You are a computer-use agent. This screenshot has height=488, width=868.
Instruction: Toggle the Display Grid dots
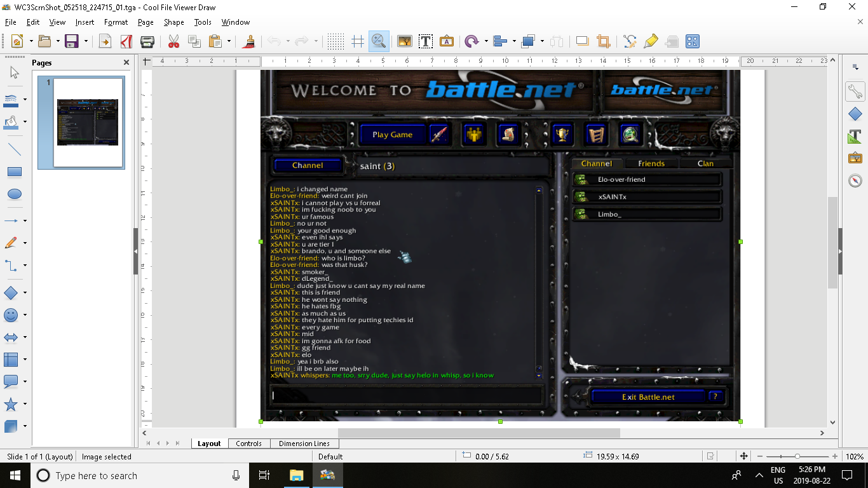336,41
